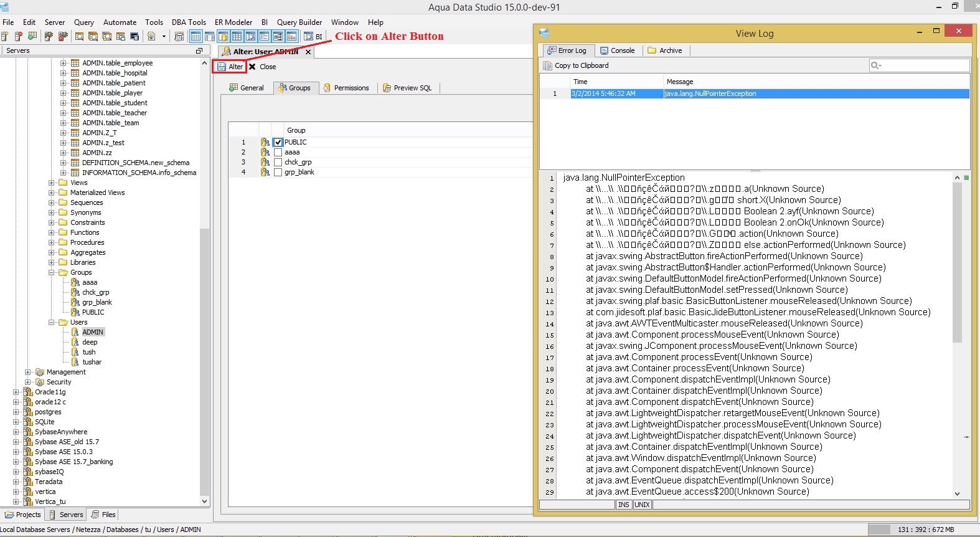Click the Time column header in View Log

point(617,82)
